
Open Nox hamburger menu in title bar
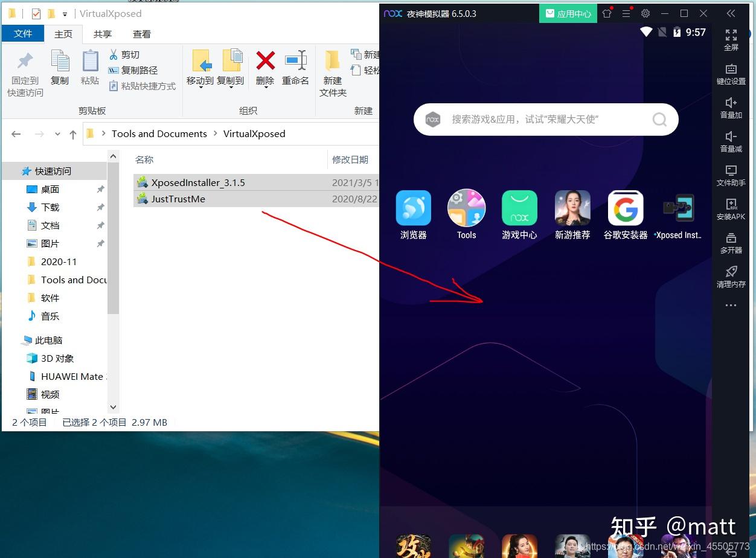626,13
